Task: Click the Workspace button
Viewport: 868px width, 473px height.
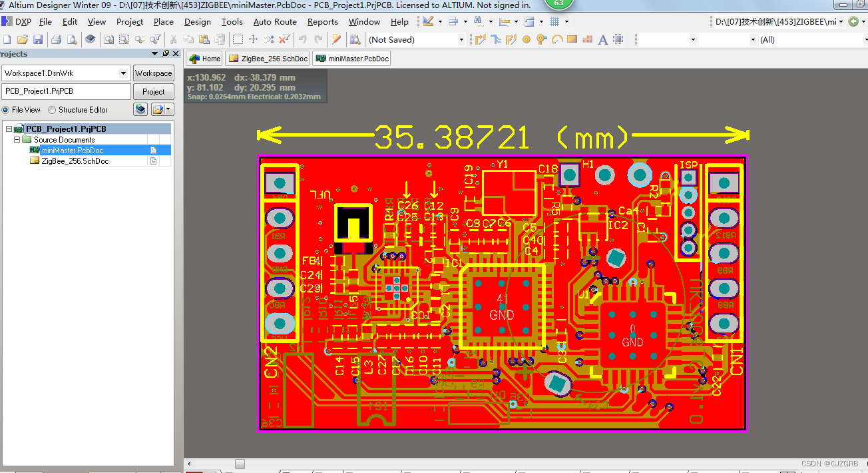Action: (154, 73)
